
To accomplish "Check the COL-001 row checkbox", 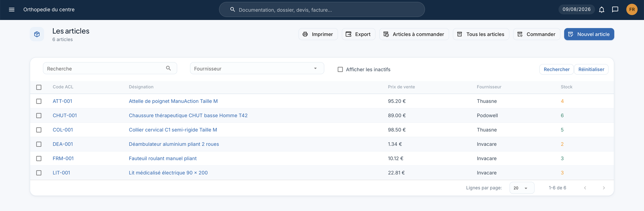I will pos(39,130).
